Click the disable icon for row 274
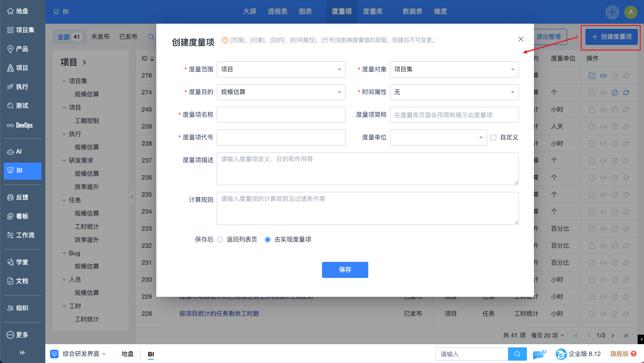This screenshot has width=644, height=363. pyautogui.click(x=614, y=93)
